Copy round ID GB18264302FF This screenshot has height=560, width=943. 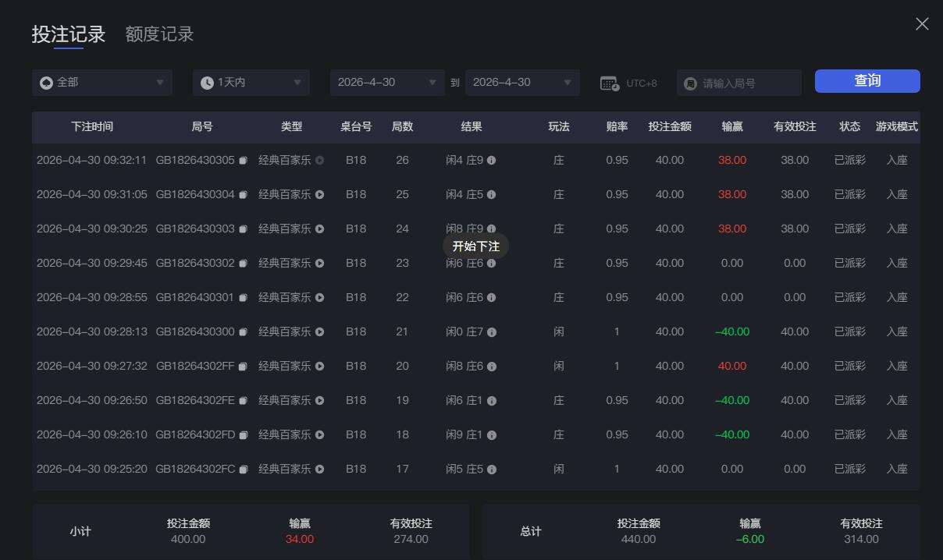(x=243, y=367)
